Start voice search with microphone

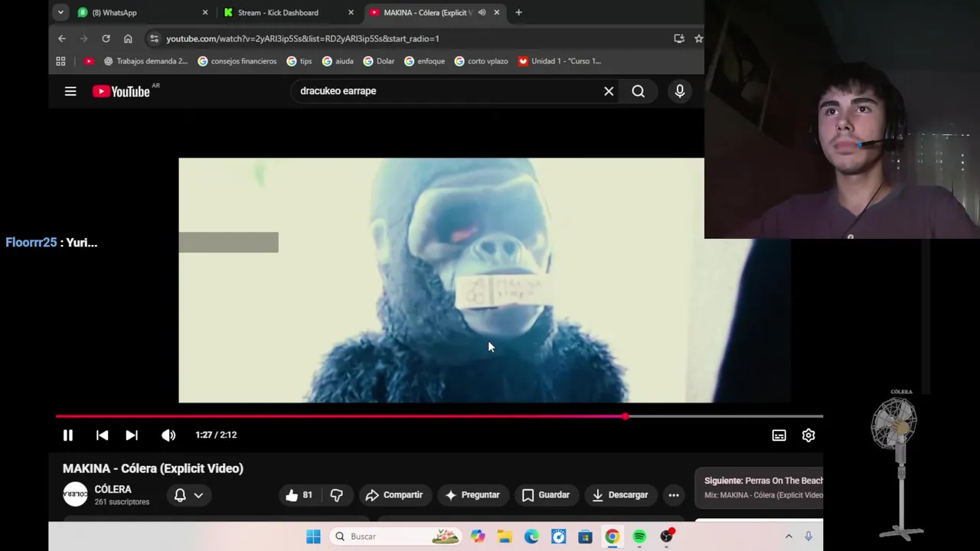coord(680,91)
